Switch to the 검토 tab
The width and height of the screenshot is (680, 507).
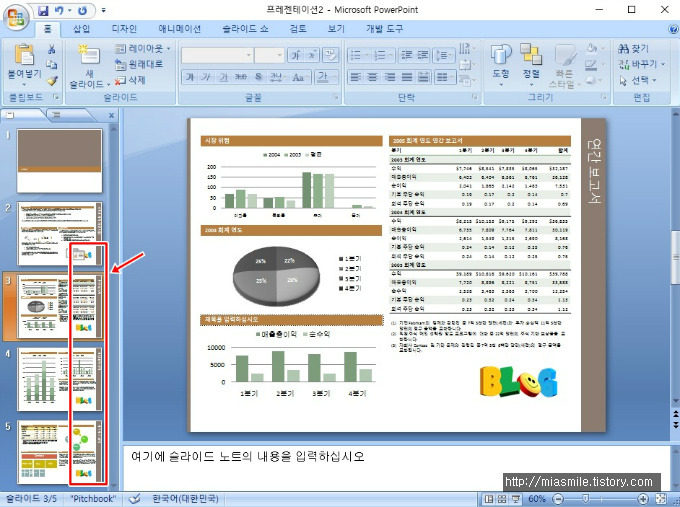tap(298, 29)
